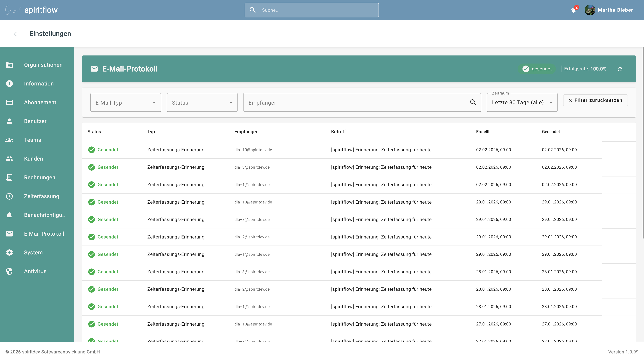Click the Erfolgsrate 100.0% text
This screenshot has width=644, height=362.
[585, 69]
